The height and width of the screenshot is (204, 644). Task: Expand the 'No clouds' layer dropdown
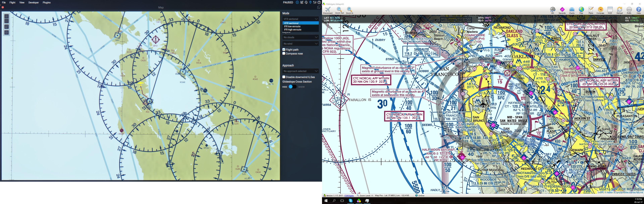(300, 37)
